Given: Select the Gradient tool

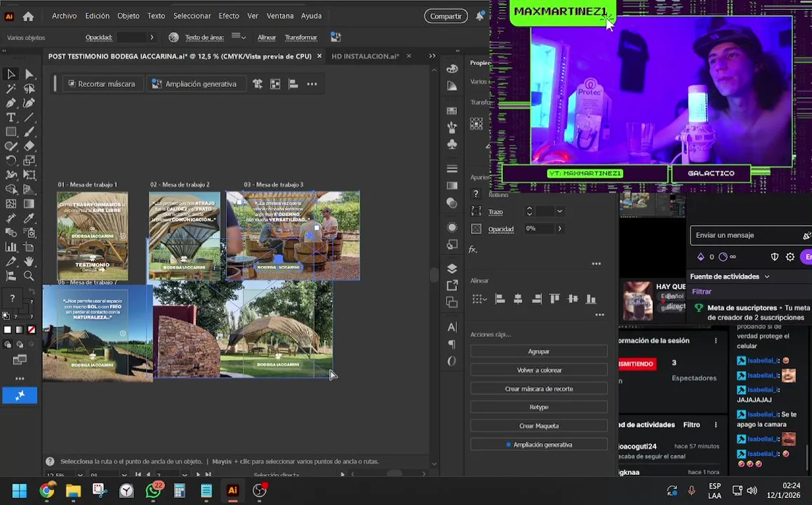Looking at the screenshot, I should coord(29,204).
